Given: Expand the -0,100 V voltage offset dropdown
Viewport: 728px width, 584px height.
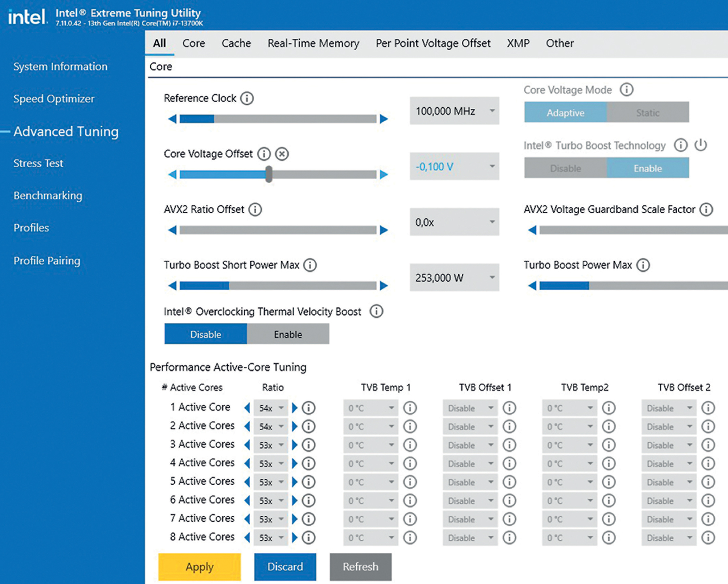Looking at the screenshot, I should pyautogui.click(x=492, y=166).
